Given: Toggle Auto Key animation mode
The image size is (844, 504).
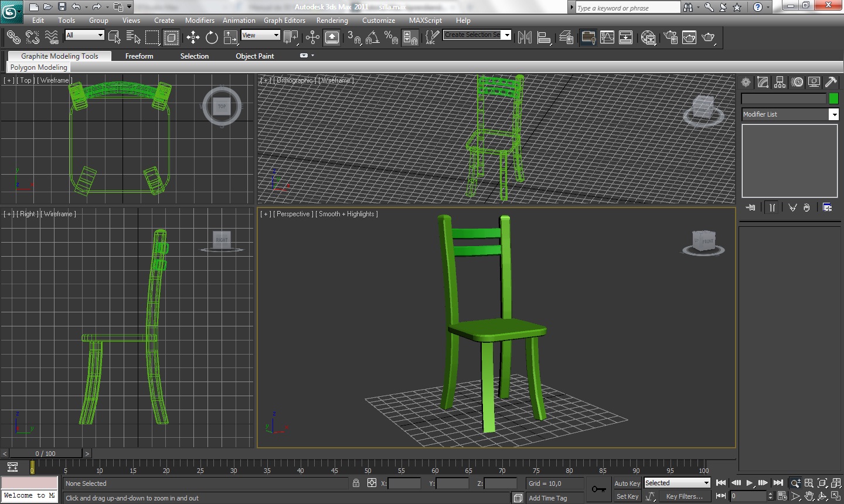Looking at the screenshot, I should point(627,483).
